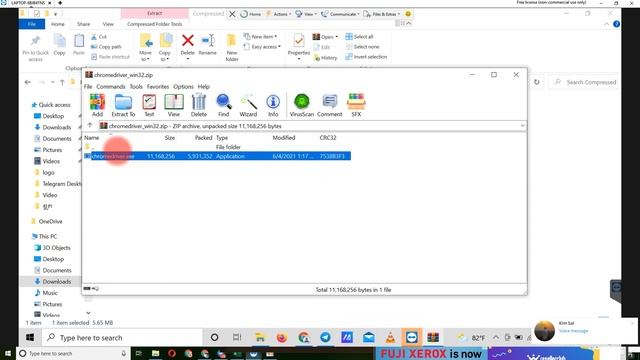This screenshot has width=640, height=360.
Task: Click the Info icon in WinRAR
Action: pos(273,105)
